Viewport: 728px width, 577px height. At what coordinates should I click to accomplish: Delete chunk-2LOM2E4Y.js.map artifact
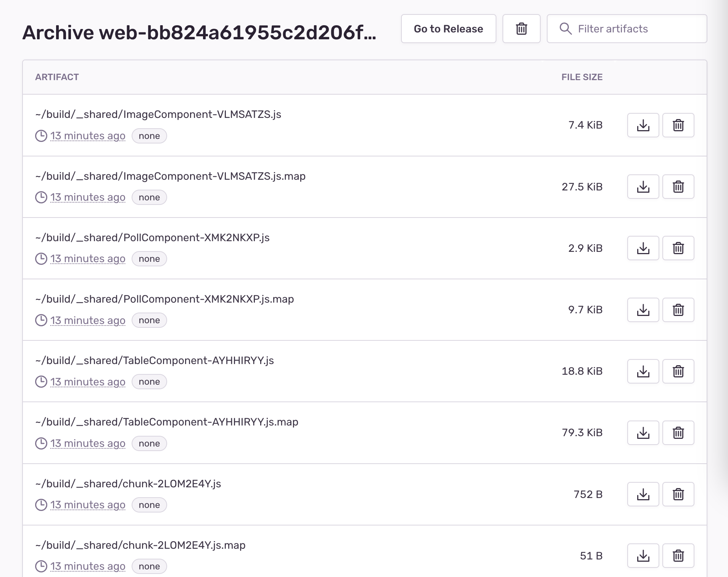[678, 556]
